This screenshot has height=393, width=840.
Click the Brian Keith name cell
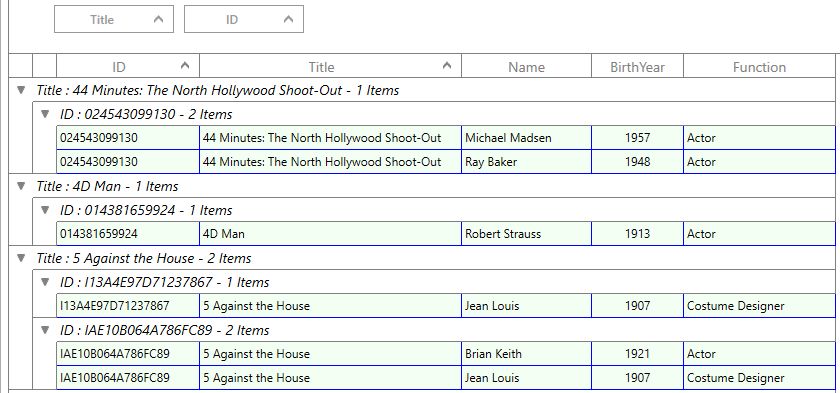(526, 354)
